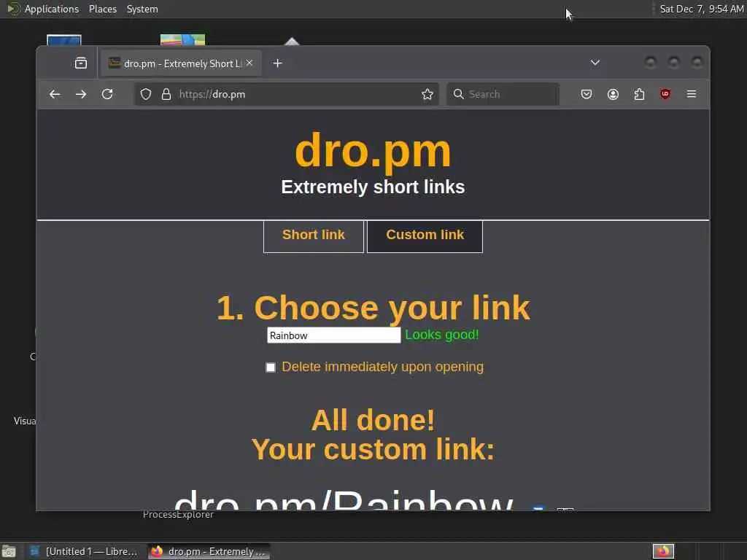Open the Firefox hamburger menu
Screen dimensions: 747x560
pos(692,94)
